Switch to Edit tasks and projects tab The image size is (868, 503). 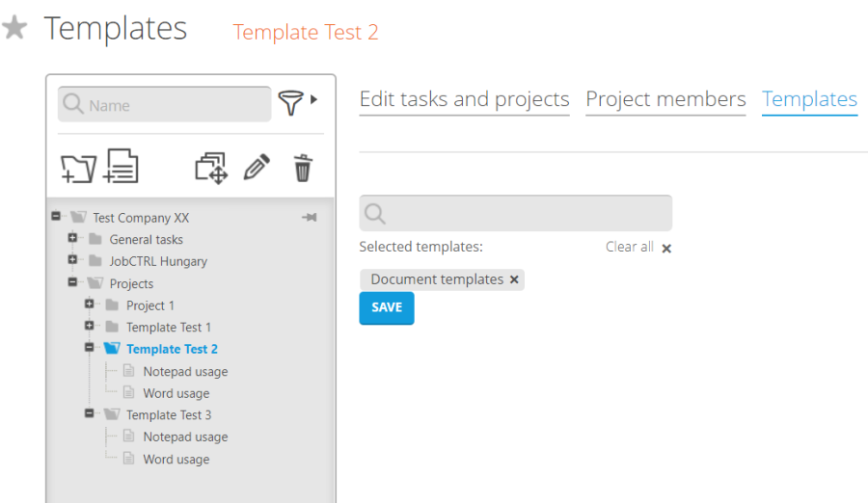point(464,99)
